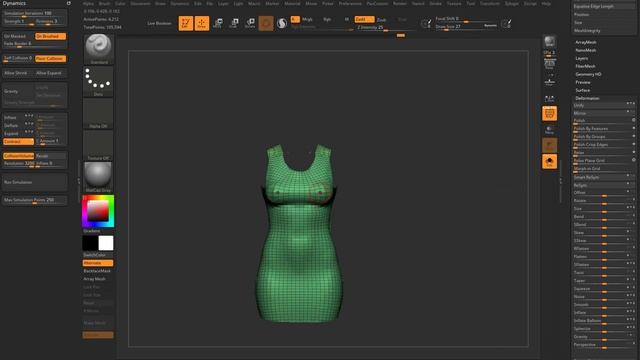Pick a hue in the color picker square

tap(98, 211)
